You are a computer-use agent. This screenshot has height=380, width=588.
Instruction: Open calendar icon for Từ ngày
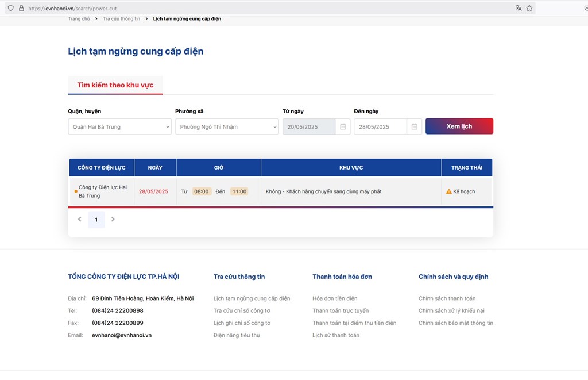point(343,126)
